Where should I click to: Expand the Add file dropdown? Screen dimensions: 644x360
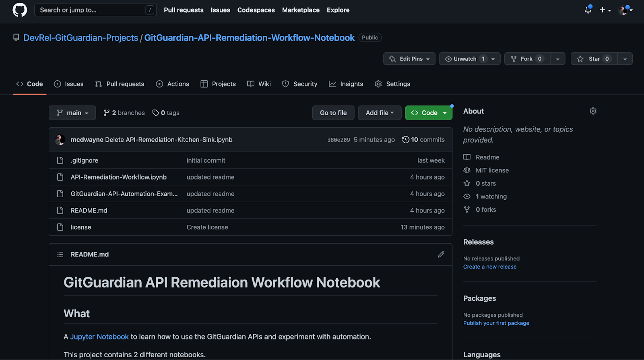click(x=380, y=113)
